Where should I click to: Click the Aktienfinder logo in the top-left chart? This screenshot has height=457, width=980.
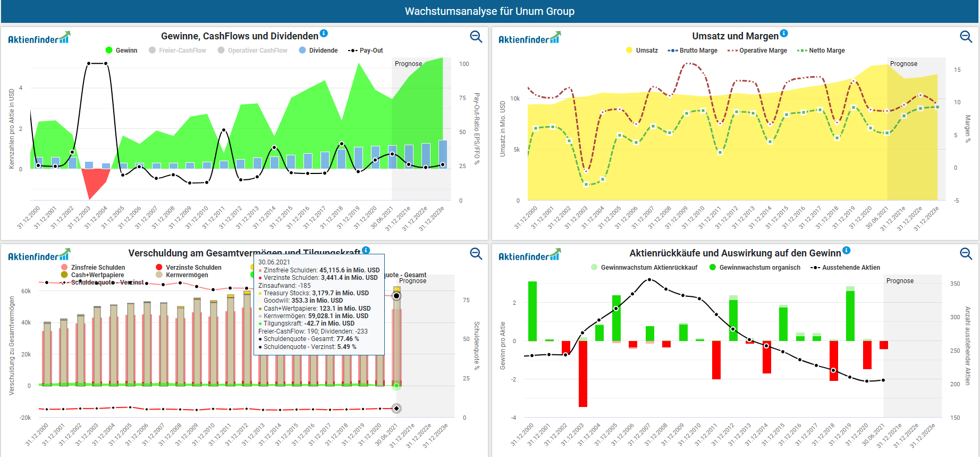click(39, 38)
